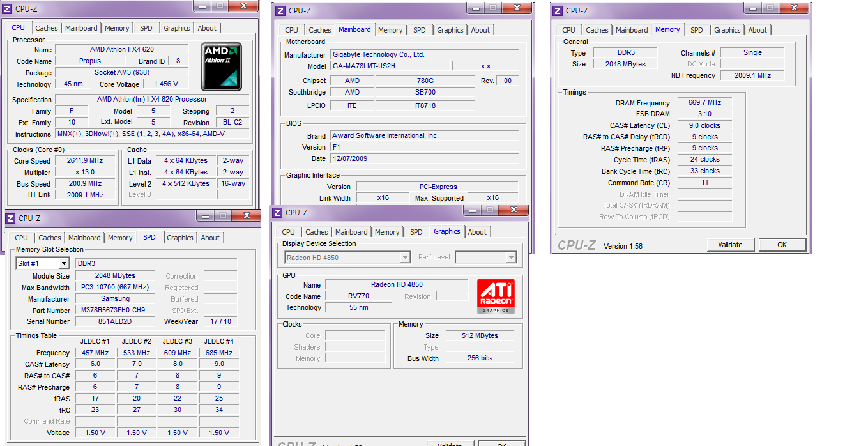Screen dimensions: 868x446
Task: Click OK button in the Memory window
Action: click(782, 245)
